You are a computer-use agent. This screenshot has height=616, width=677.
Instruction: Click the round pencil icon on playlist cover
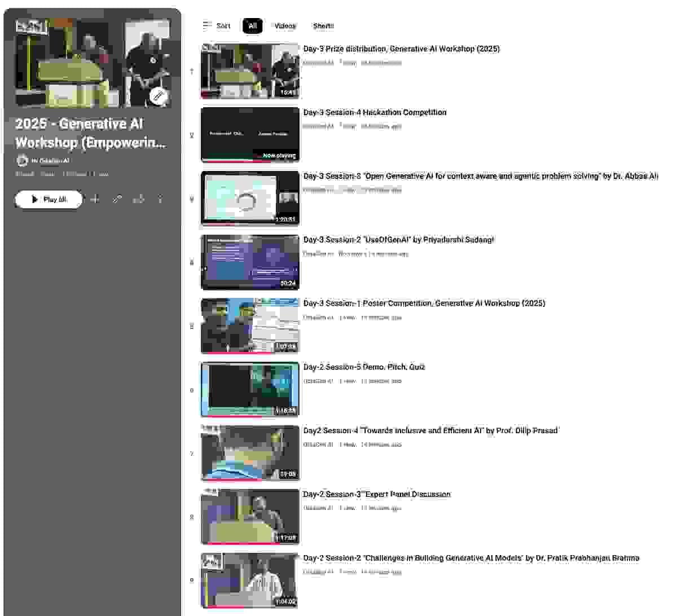point(159,96)
